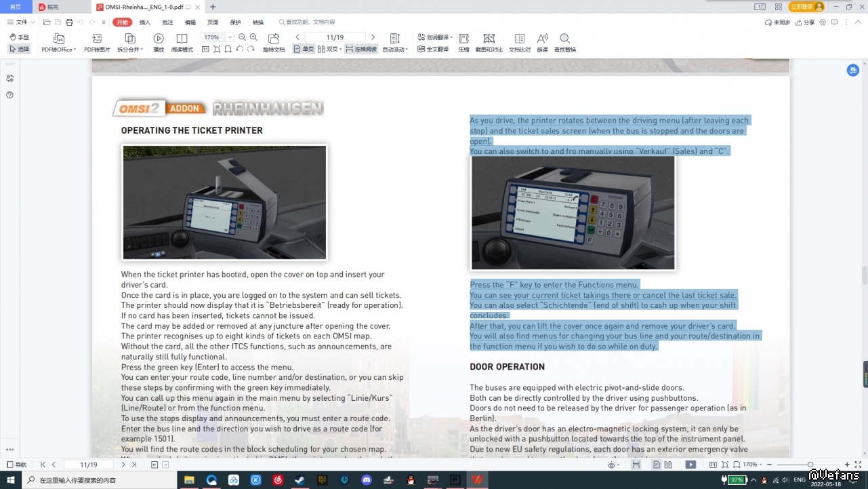The image size is (868, 489).
Task: Toggle 连续阅读 continuous reading
Action: (361, 50)
